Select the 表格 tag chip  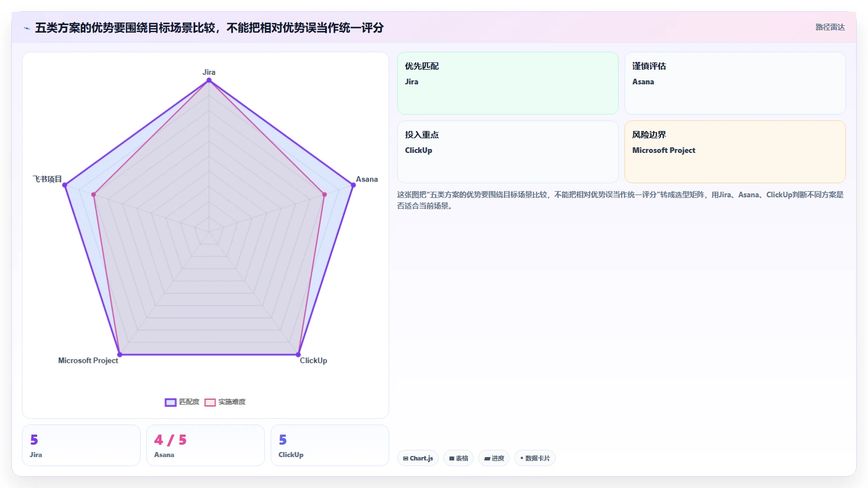[x=458, y=458]
